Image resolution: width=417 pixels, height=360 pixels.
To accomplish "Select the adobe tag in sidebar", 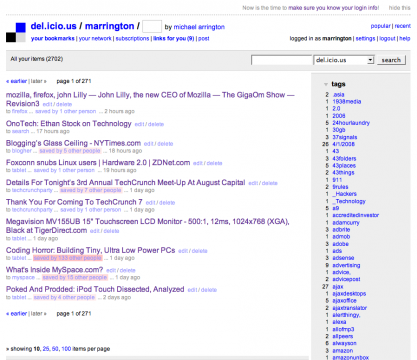I will [x=340, y=244].
